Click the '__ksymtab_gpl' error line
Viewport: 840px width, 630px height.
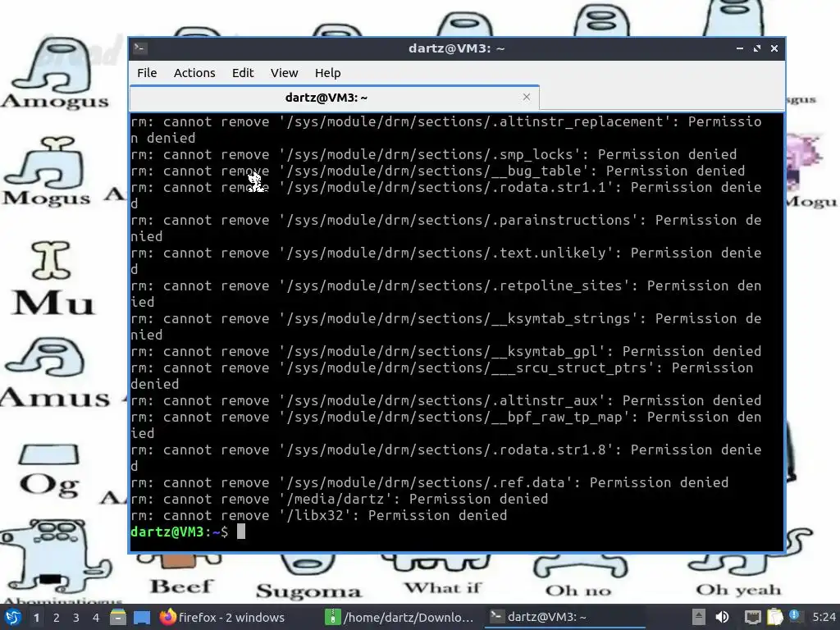click(445, 351)
